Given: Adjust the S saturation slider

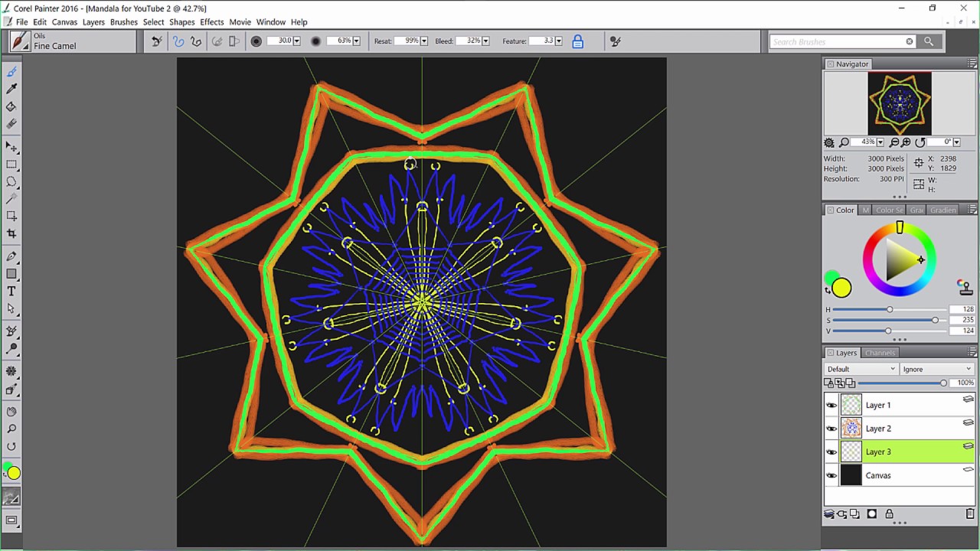Looking at the screenshot, I should pyautogui.click(x=888, y=320).
